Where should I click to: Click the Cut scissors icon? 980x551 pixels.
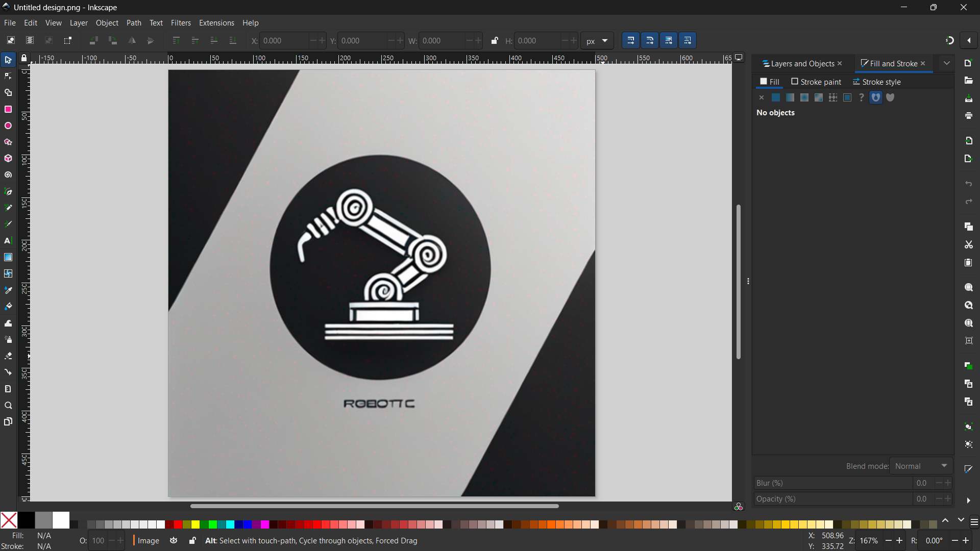tap(968, 245)
